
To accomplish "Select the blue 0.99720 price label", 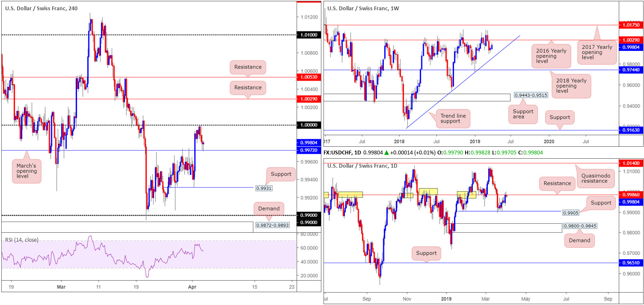I will click(x=309, y=151).
